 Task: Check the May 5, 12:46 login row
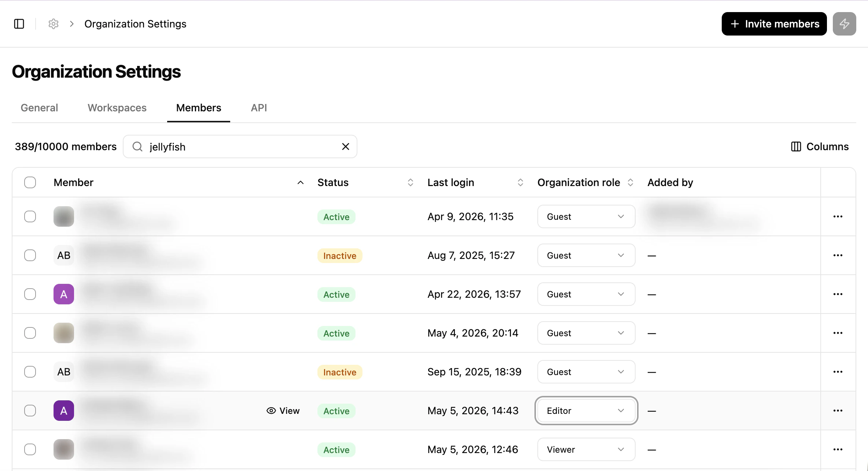(30, 449)
